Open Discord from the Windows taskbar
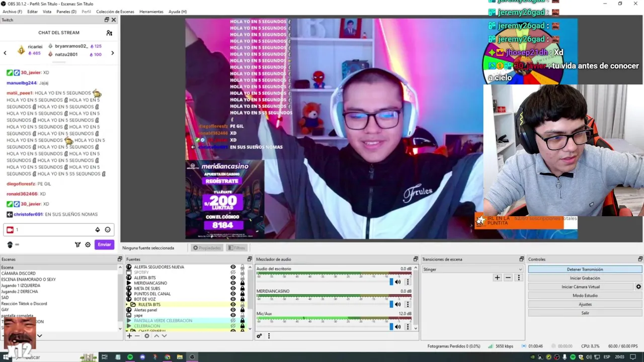 tap(142, 357)
